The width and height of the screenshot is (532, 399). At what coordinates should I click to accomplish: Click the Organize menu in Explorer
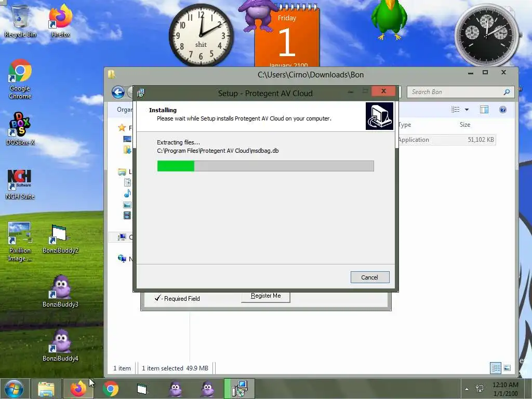(x=125, y=110)
